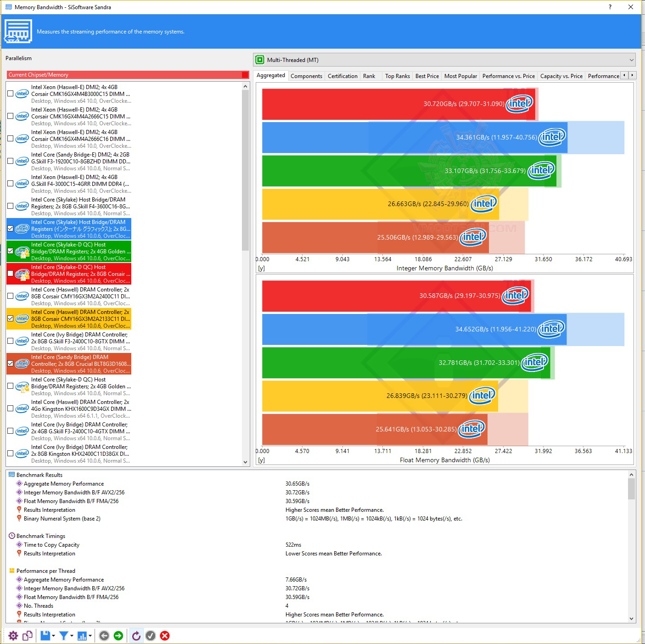645x644 pixels.
Task: Uncheck the green-highlighted Skylake-D QC row
Action: [x=11, y=251]
